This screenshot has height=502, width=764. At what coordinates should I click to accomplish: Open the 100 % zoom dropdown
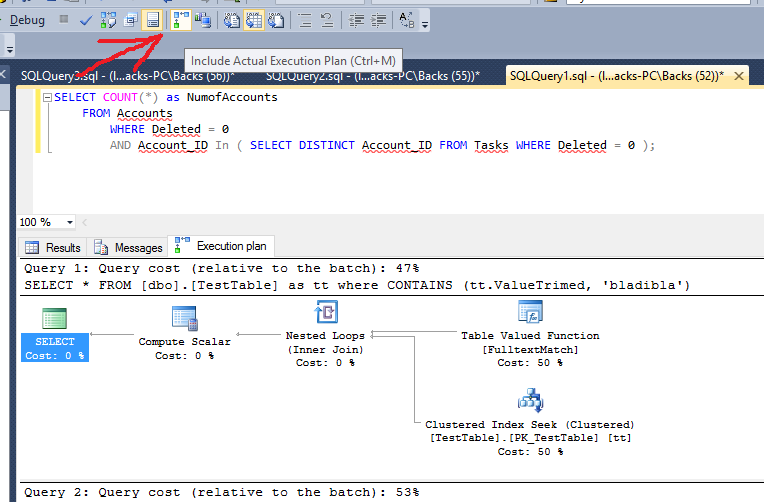point(70,222)
